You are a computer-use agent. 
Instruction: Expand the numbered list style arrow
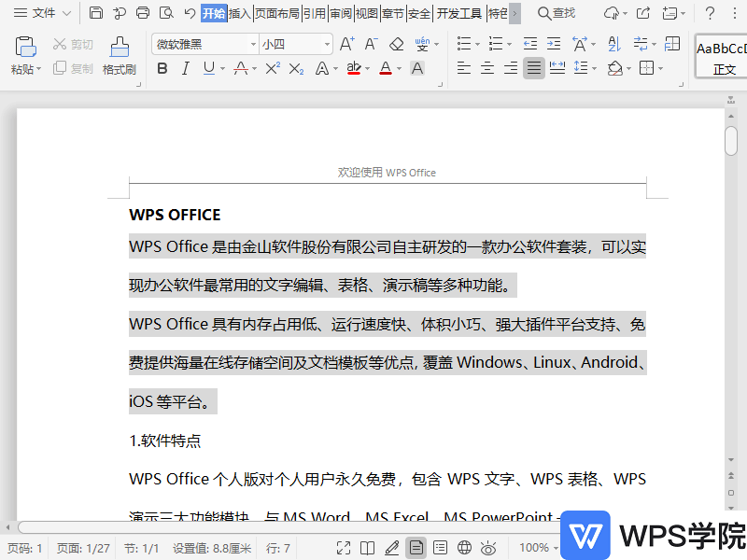point(509,45)
